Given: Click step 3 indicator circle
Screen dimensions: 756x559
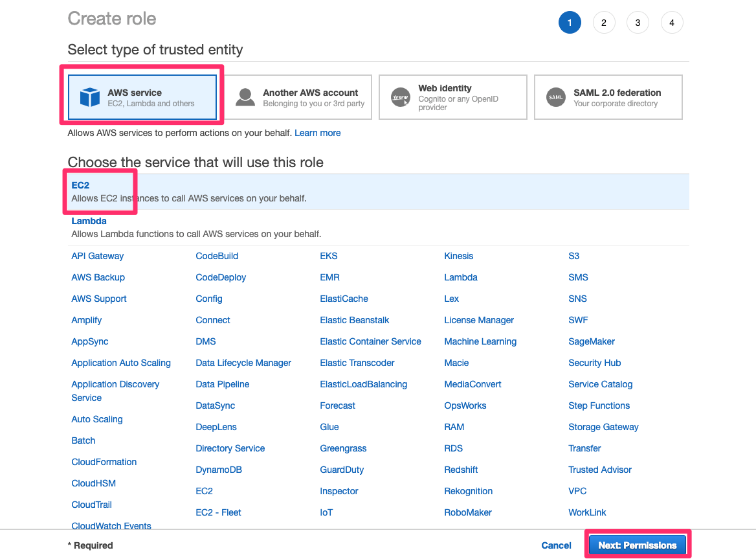Looking at the screenshot, I should pos(638,22).
